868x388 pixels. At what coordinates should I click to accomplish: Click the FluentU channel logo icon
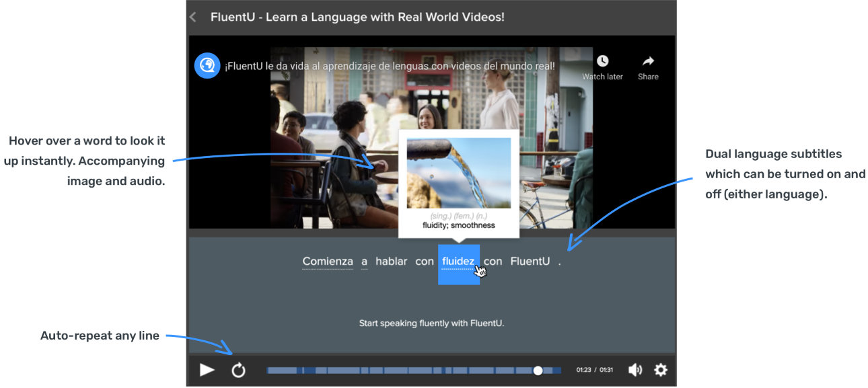[207, 66]
